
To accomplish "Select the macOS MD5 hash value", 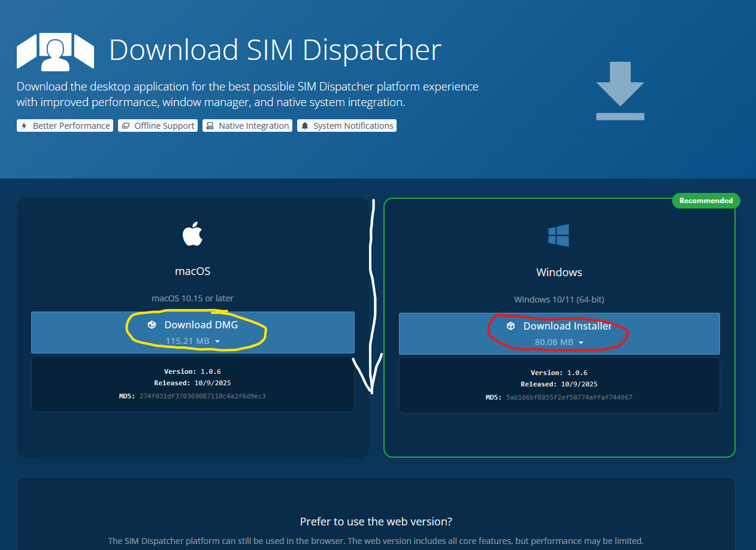I will (202, 396).
